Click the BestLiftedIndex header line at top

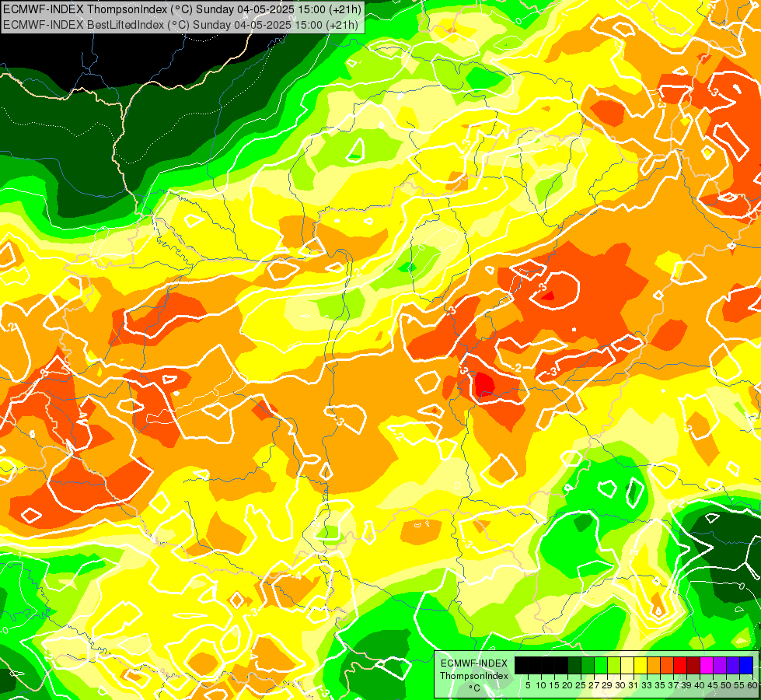(180, 25)
